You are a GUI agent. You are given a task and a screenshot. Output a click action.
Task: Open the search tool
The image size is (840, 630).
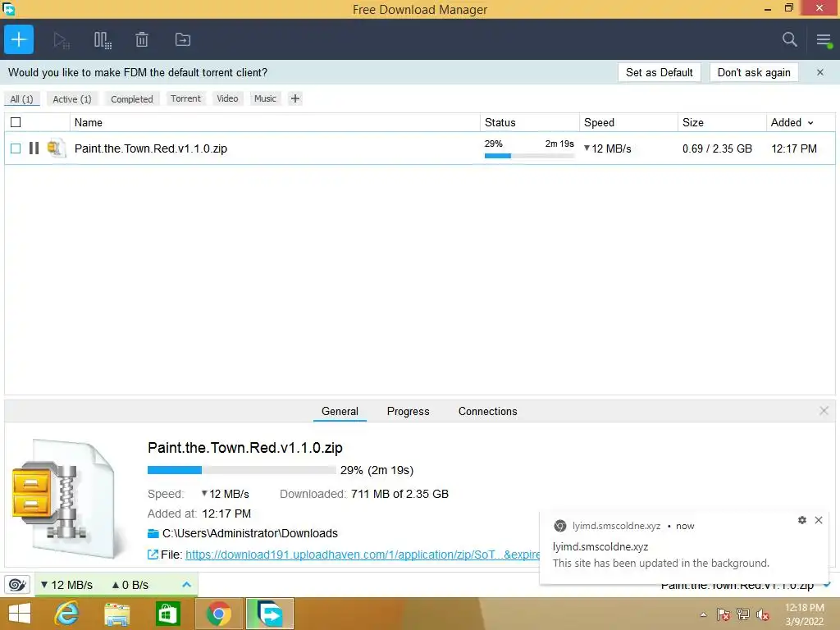point(789,39)
